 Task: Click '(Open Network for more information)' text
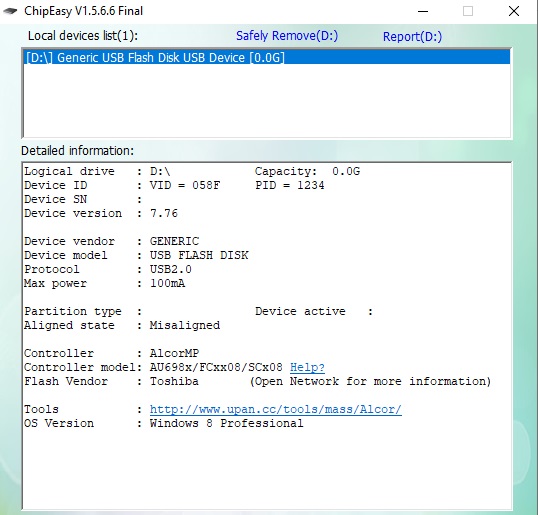point(370,382)
